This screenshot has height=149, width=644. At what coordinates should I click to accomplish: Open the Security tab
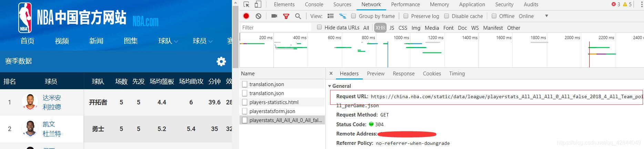coord(504,4)
